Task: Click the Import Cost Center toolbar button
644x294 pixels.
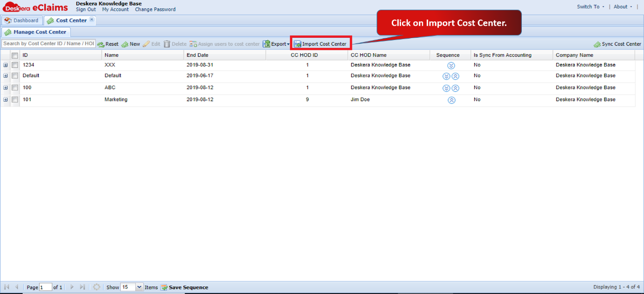Action: (x=320, y=44)
